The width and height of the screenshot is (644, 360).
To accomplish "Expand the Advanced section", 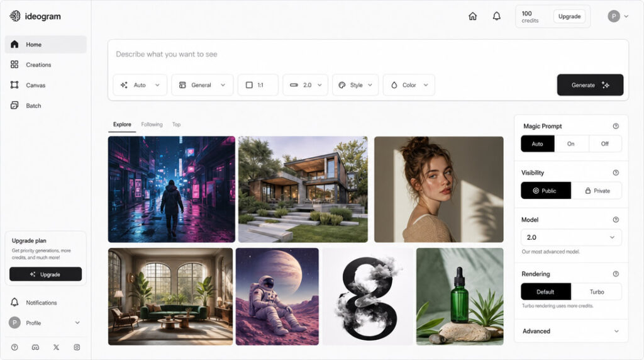I will 571,331.
